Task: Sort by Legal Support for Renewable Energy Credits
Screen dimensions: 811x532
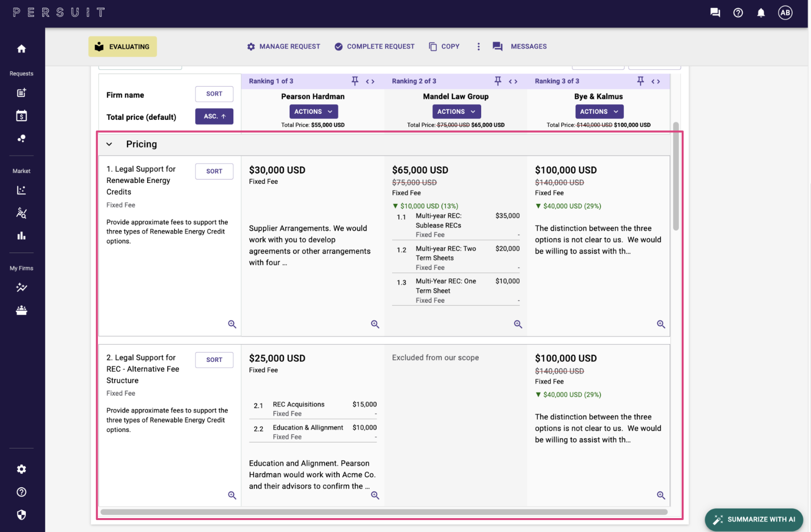Action: coord(214,172)
